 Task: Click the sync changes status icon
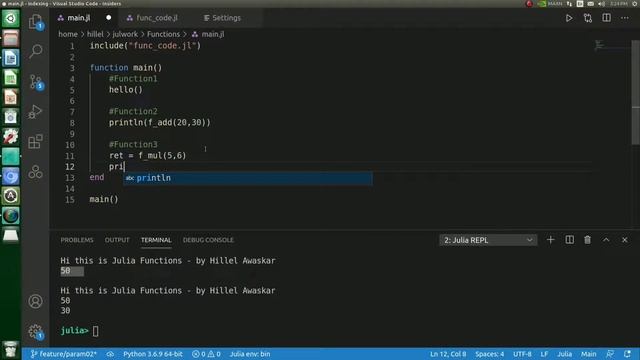110,354
